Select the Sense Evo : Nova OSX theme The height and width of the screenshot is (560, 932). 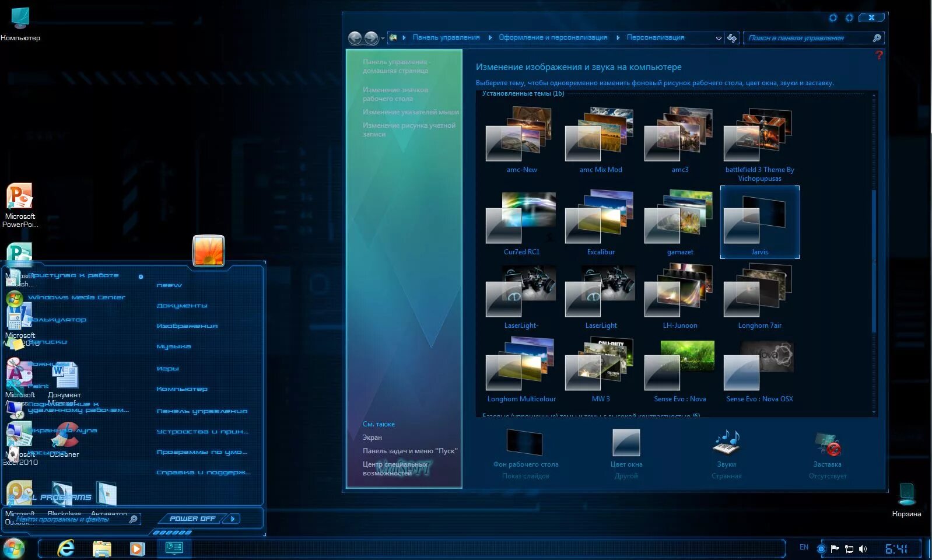pyautogui.click(x=759, y=370)
